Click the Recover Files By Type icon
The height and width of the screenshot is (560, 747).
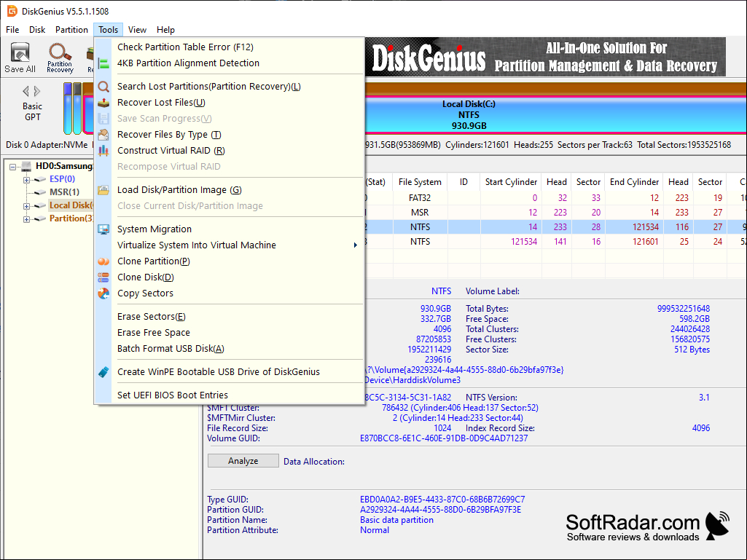(103, 135)
